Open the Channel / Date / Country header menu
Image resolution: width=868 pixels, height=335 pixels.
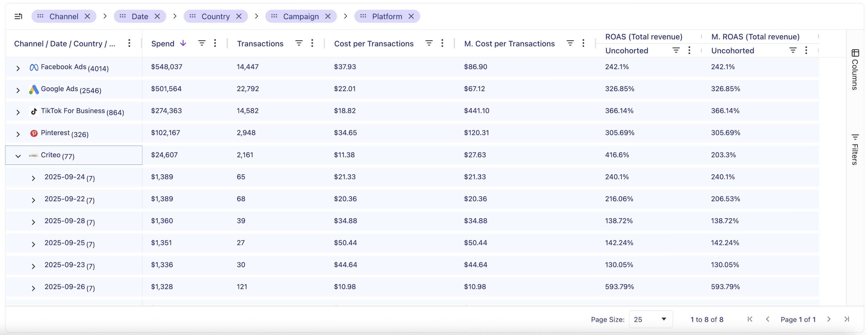coord(129,43)
